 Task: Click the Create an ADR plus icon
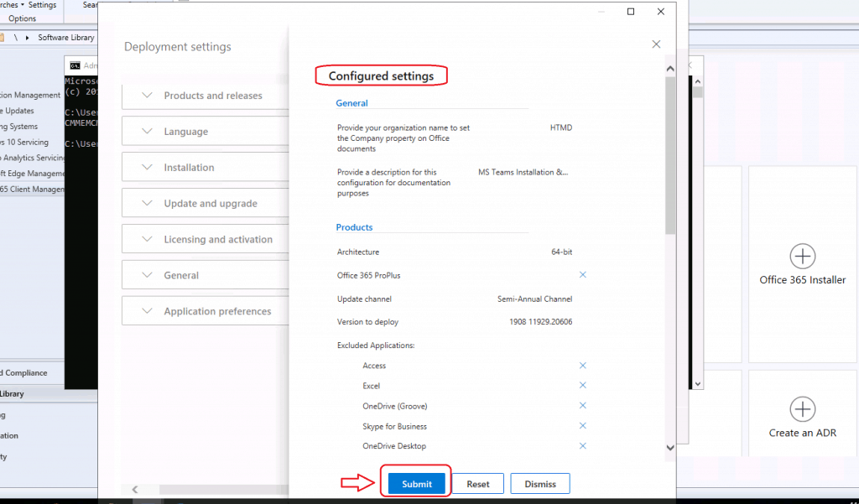[803, 409]
